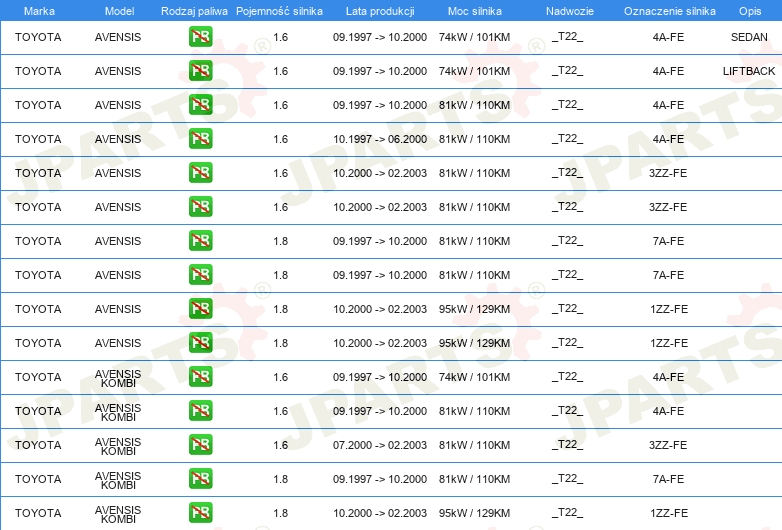This screenshot has width=782, height=530.
Task: Click 3ZZ-FE in the AVENSIS KOMBI row
Action: click(668, 445)
